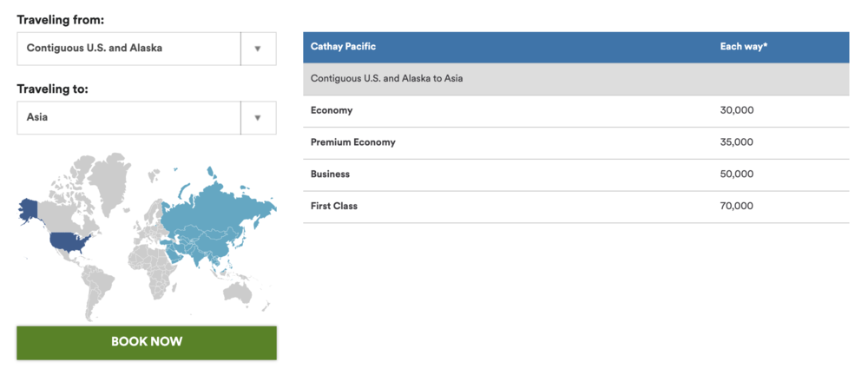Viewport: 868px width, 375px height.
Task: Click the Traveling to dropdown arrow
Action: [258, 118]
